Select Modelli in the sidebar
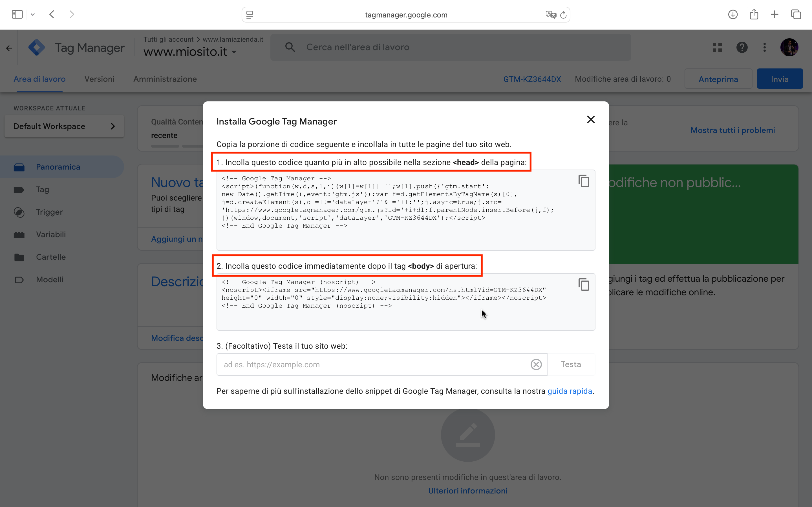The height and width of the screenshot is (507, 812). tap(50, 279)
